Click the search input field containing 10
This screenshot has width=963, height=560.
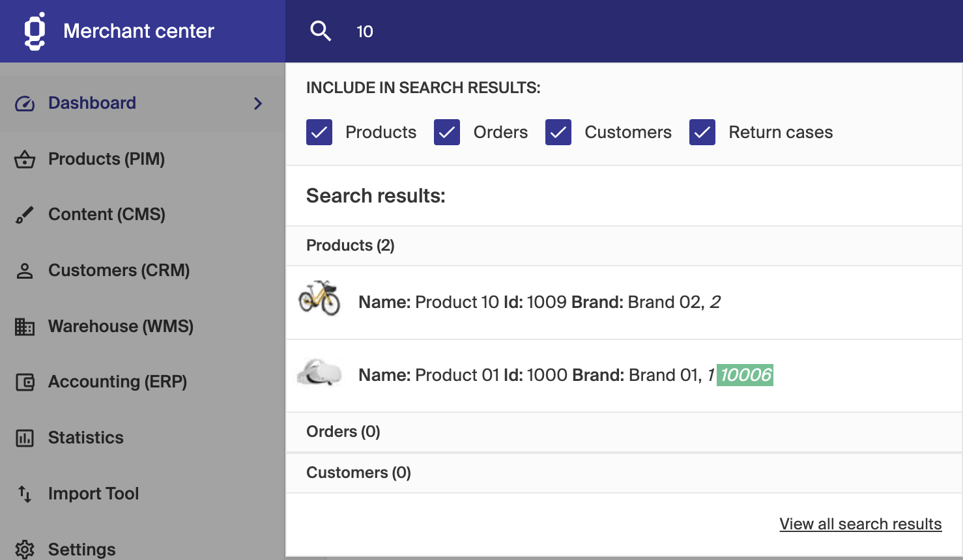(586, 31)
